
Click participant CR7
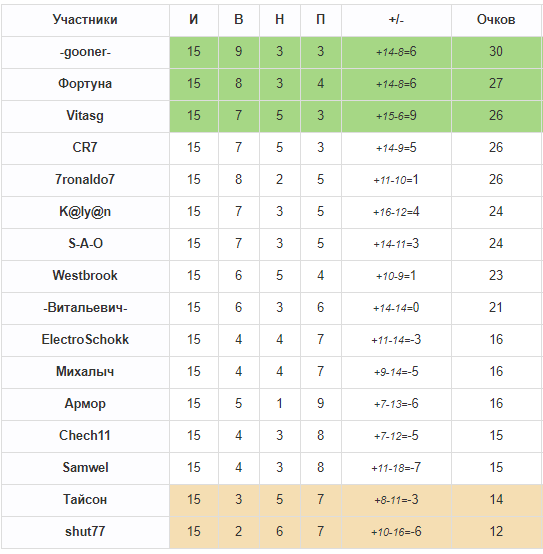coord(85,147)
